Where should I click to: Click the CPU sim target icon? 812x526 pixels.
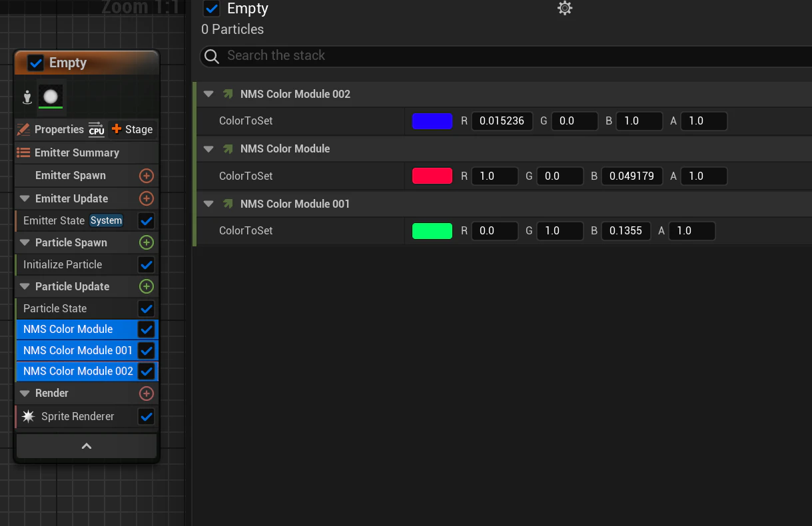97,129
